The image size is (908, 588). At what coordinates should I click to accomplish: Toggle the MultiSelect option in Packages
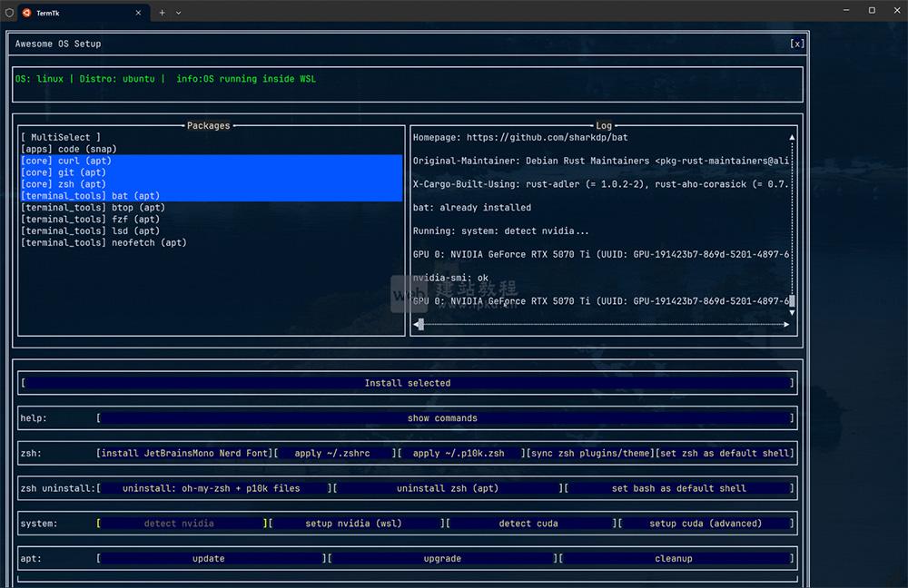pos(61,137)
